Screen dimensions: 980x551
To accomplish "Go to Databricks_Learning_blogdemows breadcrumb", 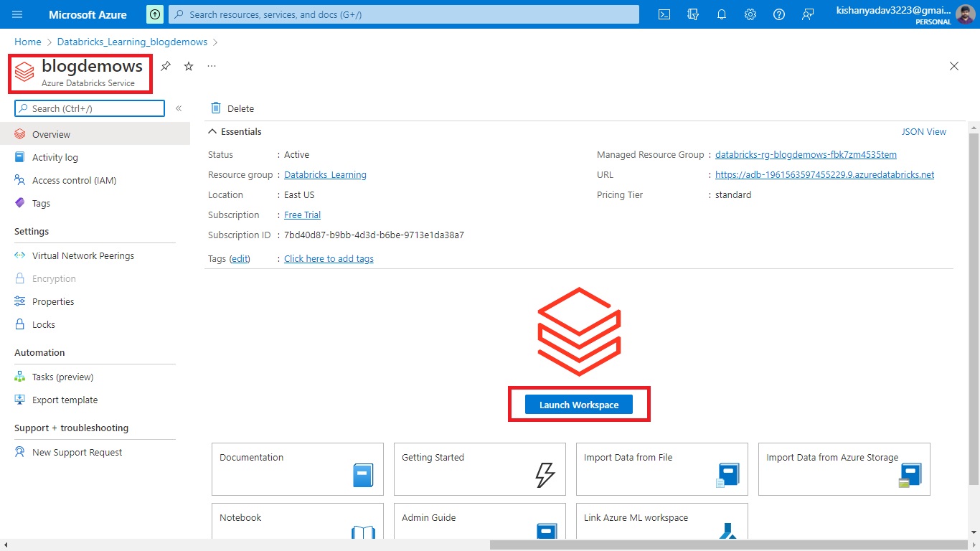I will click(132, 42).
